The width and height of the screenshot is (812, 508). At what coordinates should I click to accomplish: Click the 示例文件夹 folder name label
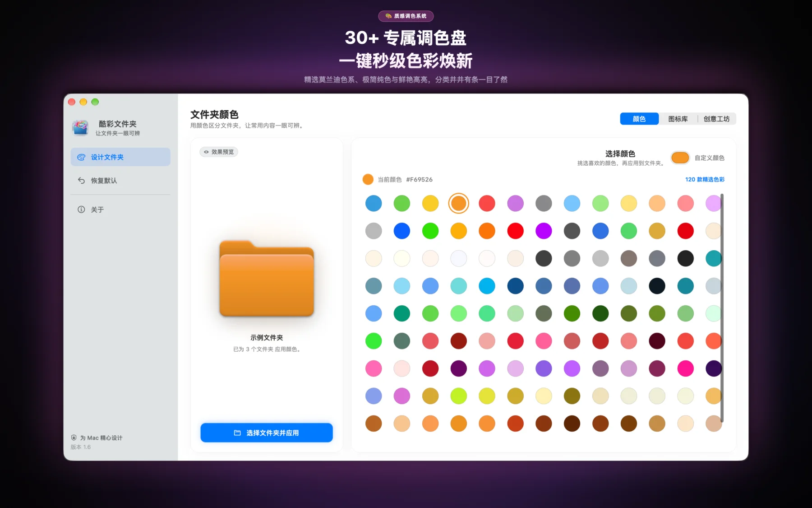click(267, 338)
